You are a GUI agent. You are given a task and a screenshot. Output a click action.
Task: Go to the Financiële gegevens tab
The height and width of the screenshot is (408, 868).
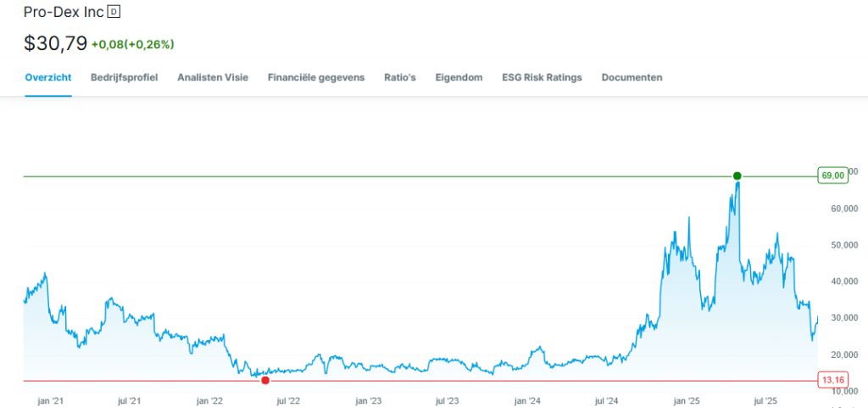[x=316, y=77]
